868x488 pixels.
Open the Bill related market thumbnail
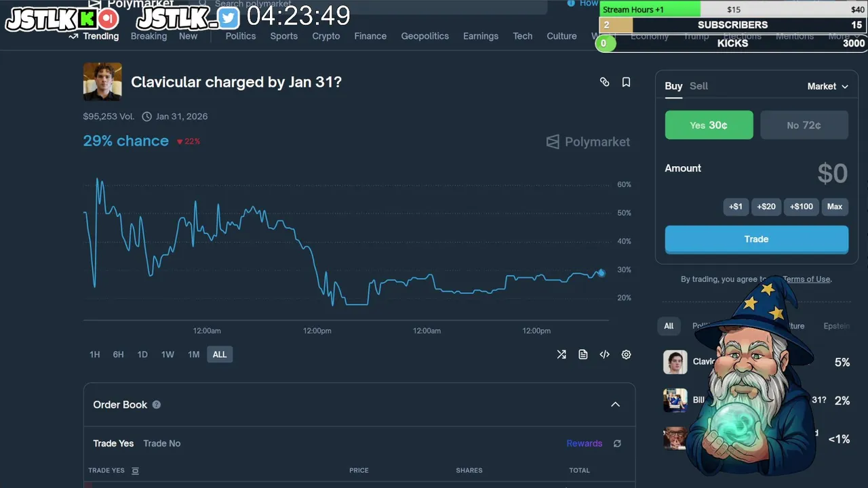[x=675, y=400]
